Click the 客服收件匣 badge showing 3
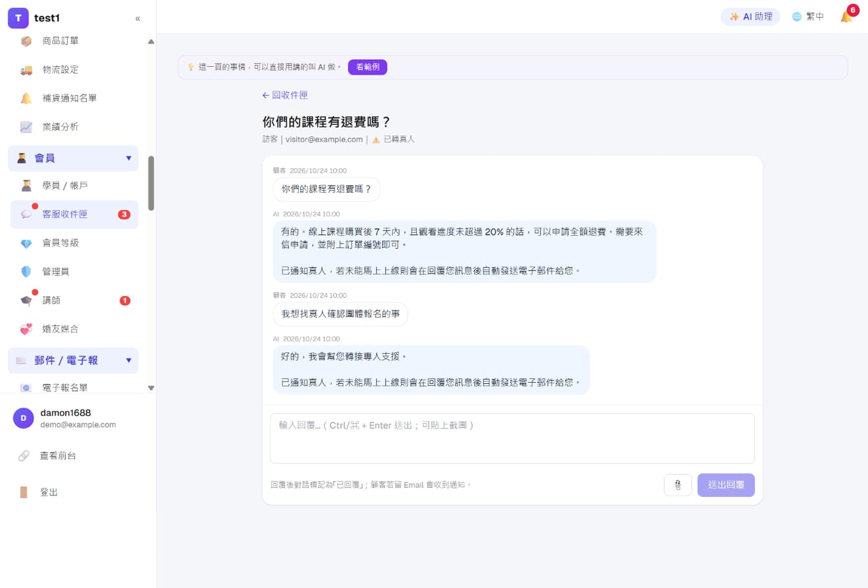868x588 pixels. tap(124, 215)
